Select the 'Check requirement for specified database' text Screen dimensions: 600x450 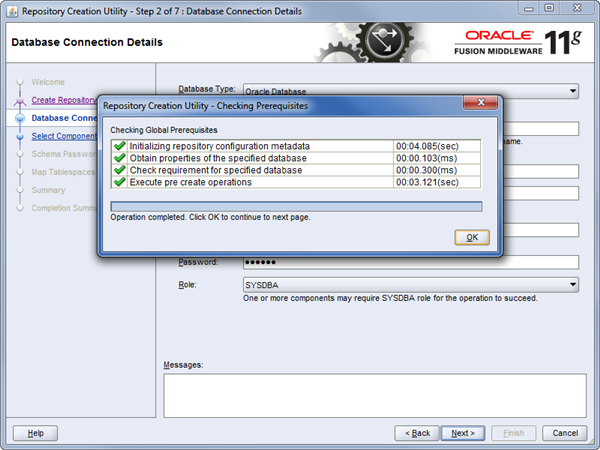(216, 170)
